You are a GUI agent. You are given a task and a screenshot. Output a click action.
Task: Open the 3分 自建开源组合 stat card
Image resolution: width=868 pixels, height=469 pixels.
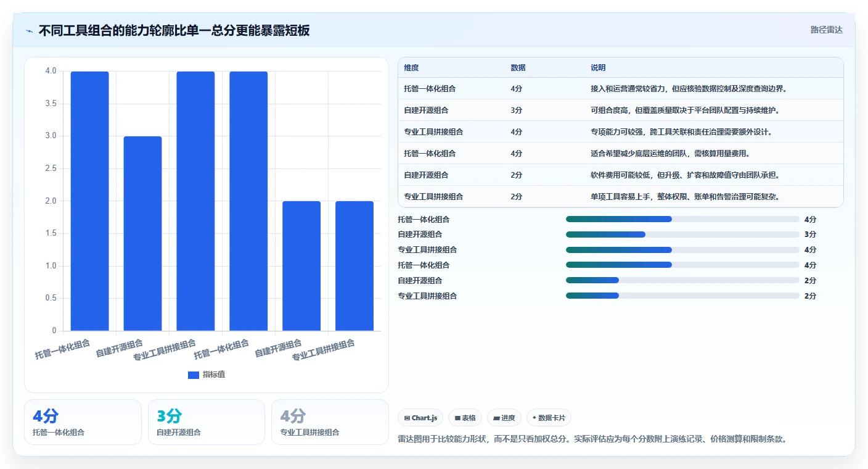click(x=207, y=422)
